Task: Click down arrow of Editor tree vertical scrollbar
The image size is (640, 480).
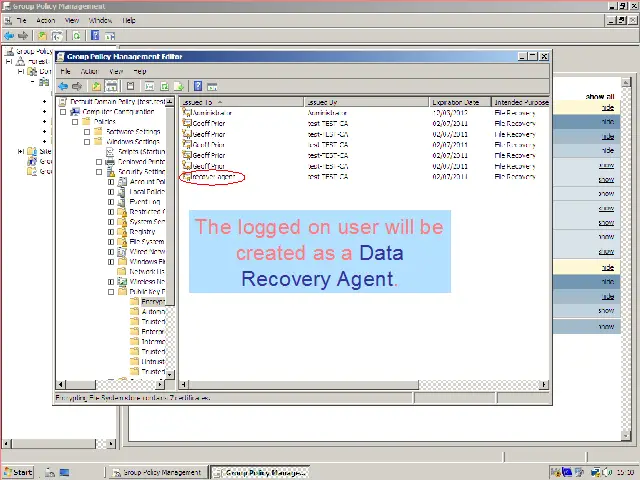Action: point(170,374)
